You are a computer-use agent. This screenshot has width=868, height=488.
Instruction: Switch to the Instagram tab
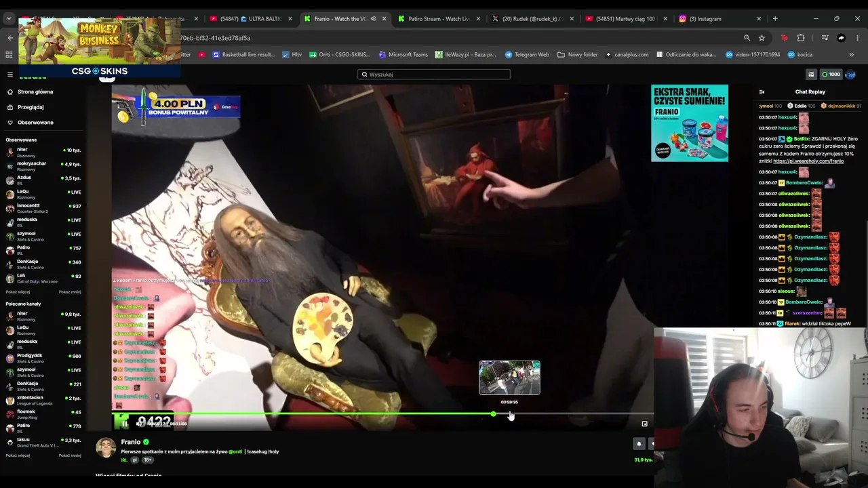coord(719,19)
